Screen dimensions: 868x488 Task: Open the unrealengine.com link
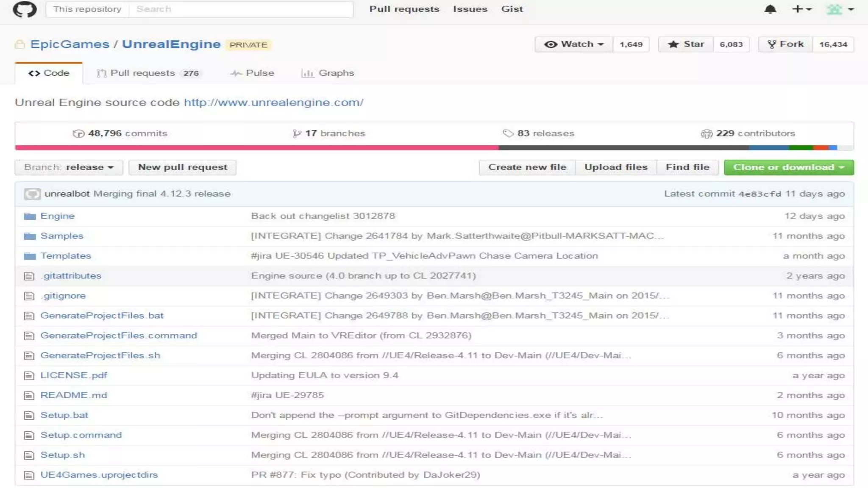273,103
